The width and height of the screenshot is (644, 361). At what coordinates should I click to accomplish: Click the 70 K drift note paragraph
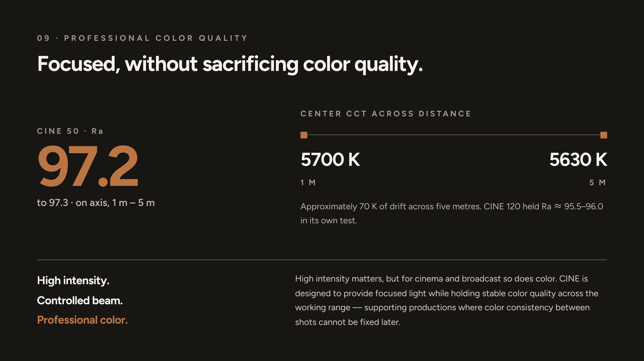pyautogui.click(x=452, y=213)
